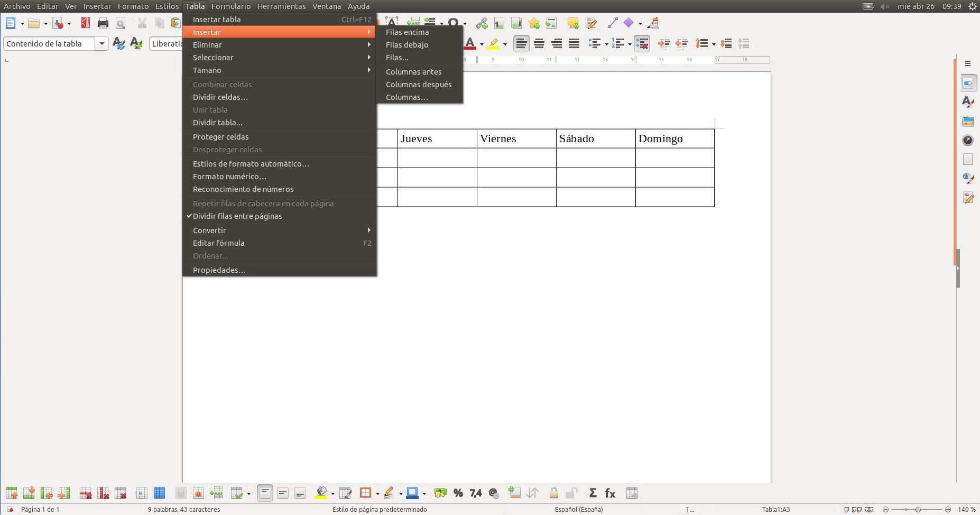Click the sidebar settings hamburger button
This screenshot has width=980, height=515.
[x=968, y=63]
